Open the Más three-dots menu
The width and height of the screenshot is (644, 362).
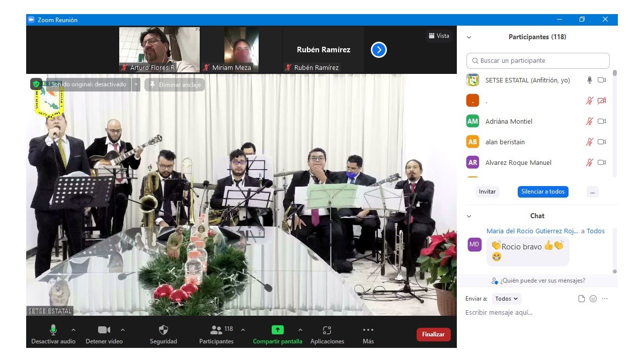tap(368, 330)
